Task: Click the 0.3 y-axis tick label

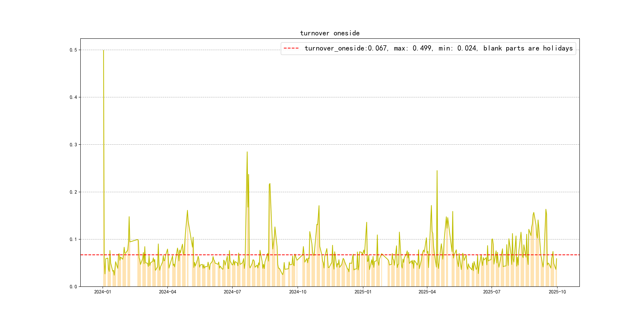Action: click(73, 145)
